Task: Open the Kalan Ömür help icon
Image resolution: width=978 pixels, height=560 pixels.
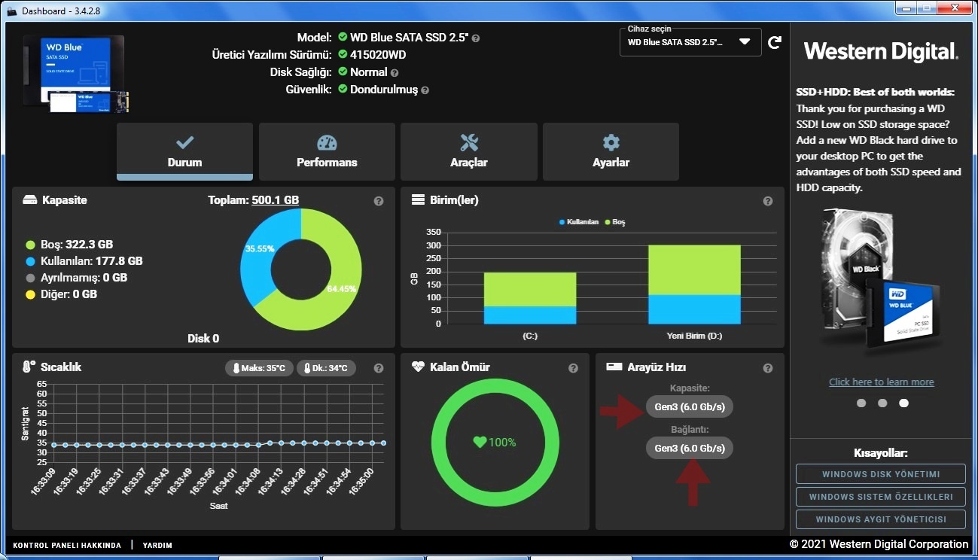Action: (573, 368)
